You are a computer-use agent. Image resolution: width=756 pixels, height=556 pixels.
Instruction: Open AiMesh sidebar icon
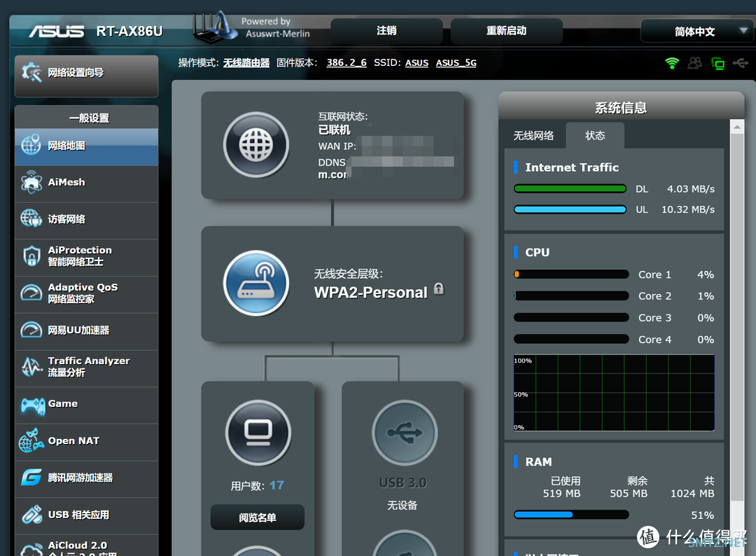tap(31, 182)
